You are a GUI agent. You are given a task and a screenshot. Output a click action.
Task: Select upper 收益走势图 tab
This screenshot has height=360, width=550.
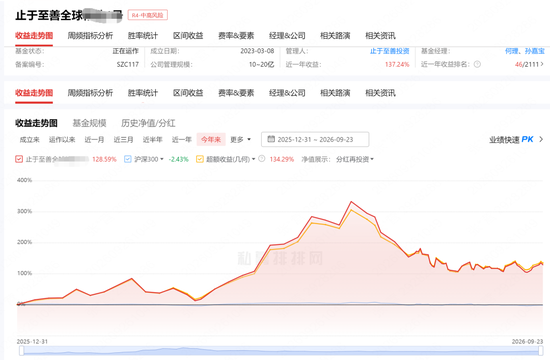pyautogui.click(x=34, y=35)
